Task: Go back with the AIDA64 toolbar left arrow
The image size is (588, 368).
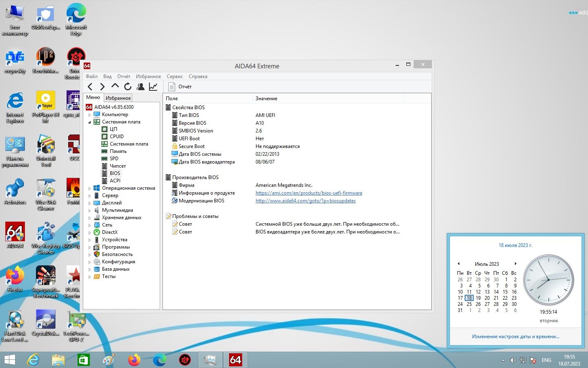Action: 90,87
